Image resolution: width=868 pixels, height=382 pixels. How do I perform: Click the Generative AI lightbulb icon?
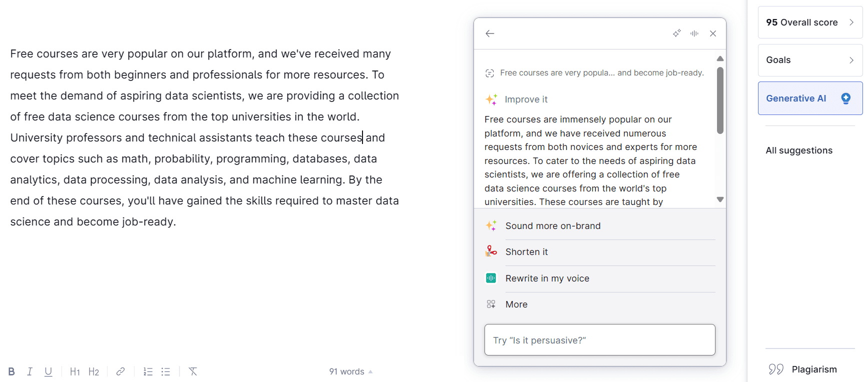[x=846, y=98]
